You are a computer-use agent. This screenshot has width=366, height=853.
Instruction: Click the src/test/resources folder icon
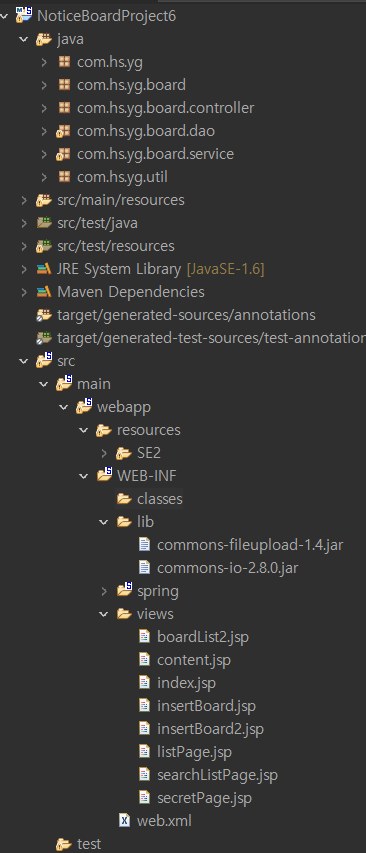pos(44,246)
